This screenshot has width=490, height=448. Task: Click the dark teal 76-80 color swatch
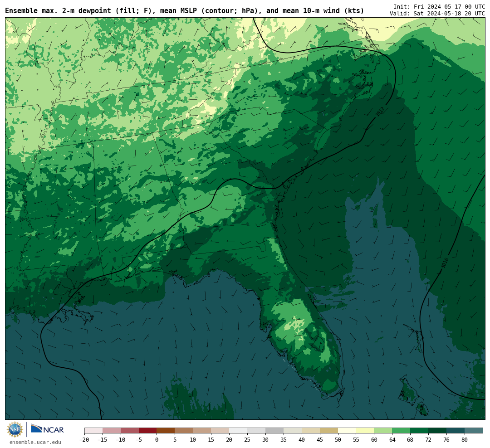coord(456,431)
